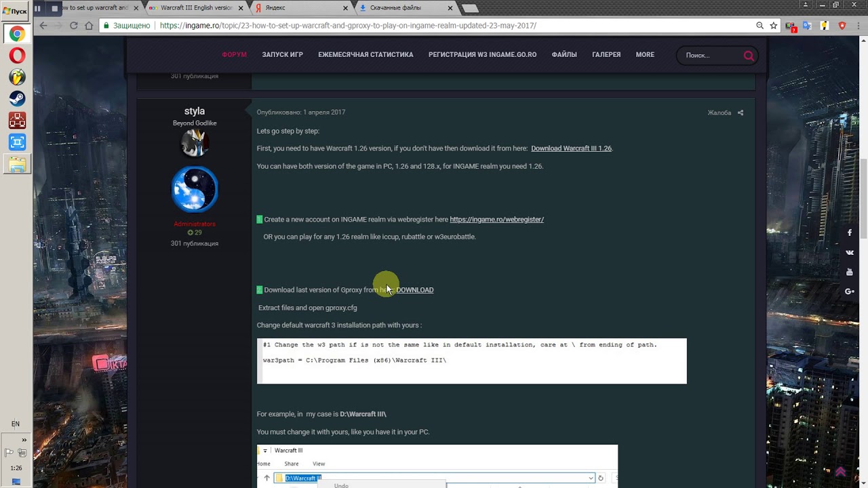The height and width of the screenshot is (488, 868).
Task: Open the Action Center flag tray icon
Action: (x=9, y=452)
